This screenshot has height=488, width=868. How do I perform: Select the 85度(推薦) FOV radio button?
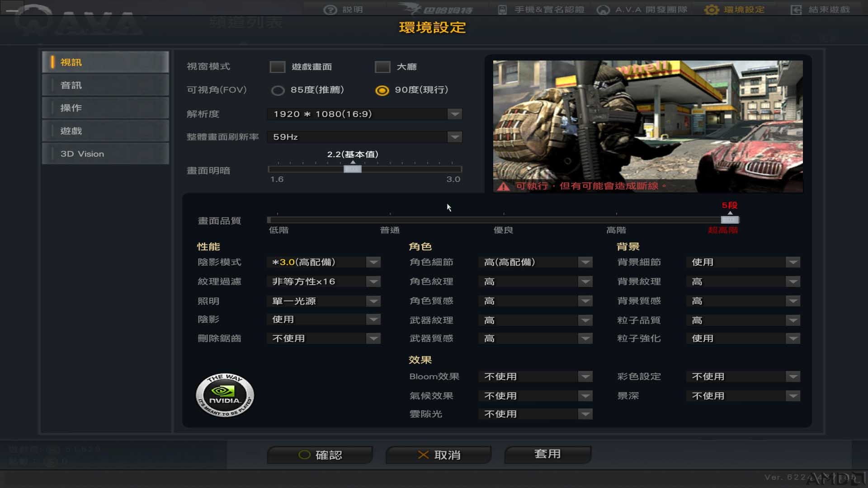click(278, 90)
